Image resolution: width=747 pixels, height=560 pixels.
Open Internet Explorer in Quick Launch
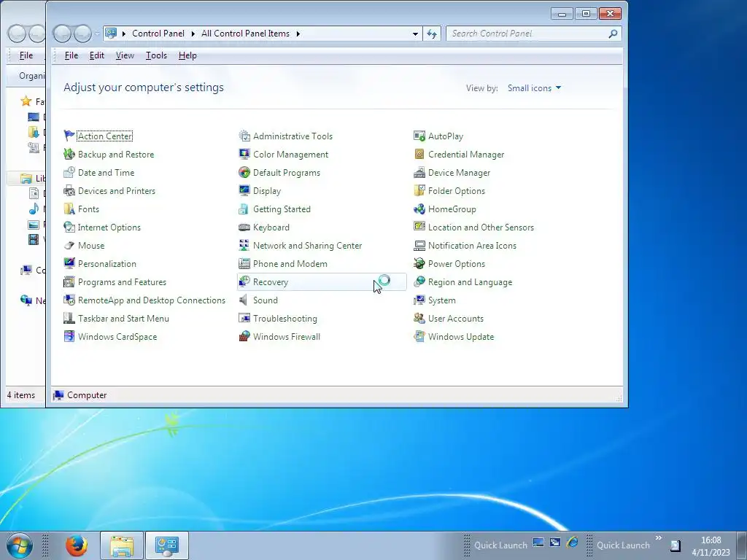pyautogui.click(x=572, y=542)
